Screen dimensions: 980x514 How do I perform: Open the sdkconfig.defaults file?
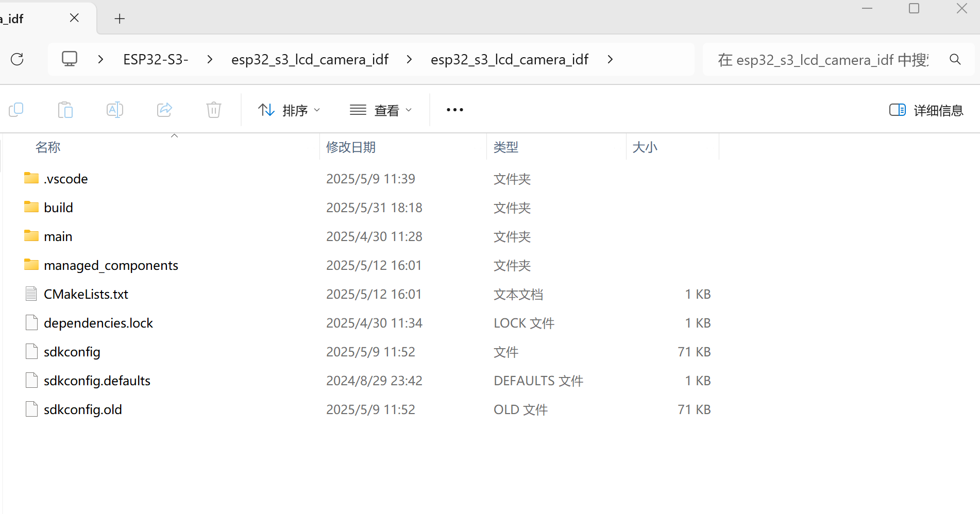97,381
